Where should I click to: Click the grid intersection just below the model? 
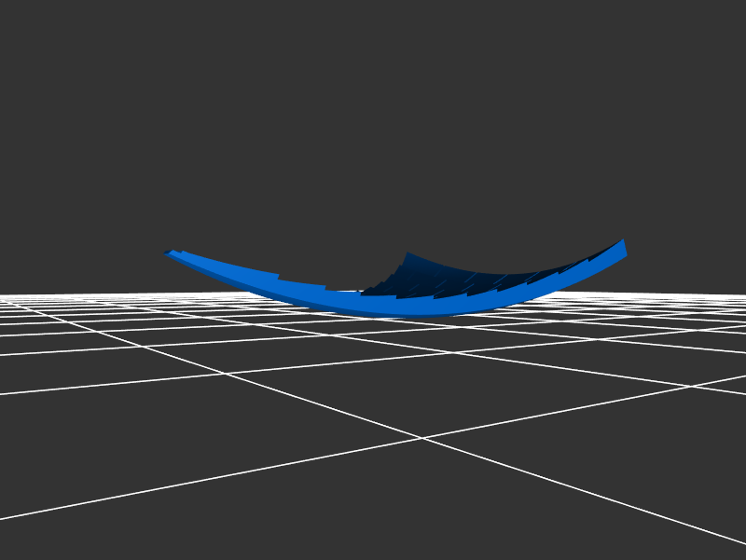454,352
